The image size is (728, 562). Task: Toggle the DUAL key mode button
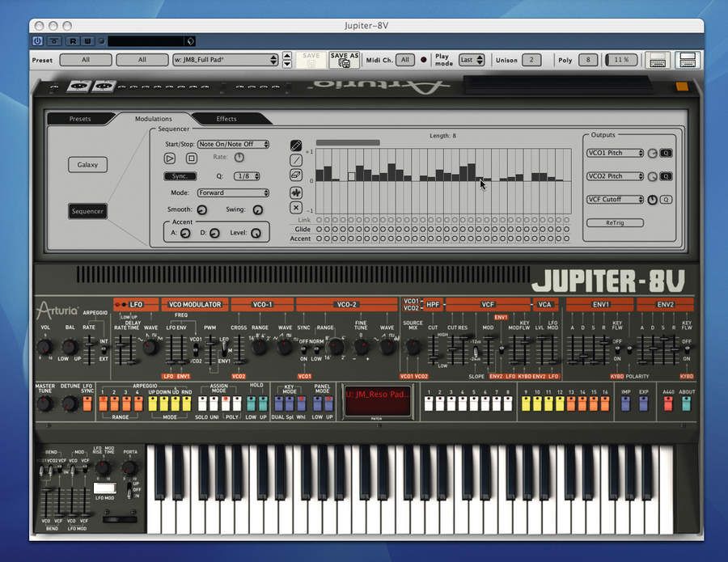(x=278, y=404)
